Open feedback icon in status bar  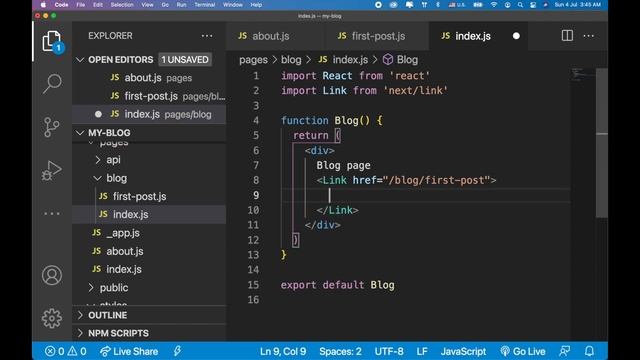coord(564,351)
